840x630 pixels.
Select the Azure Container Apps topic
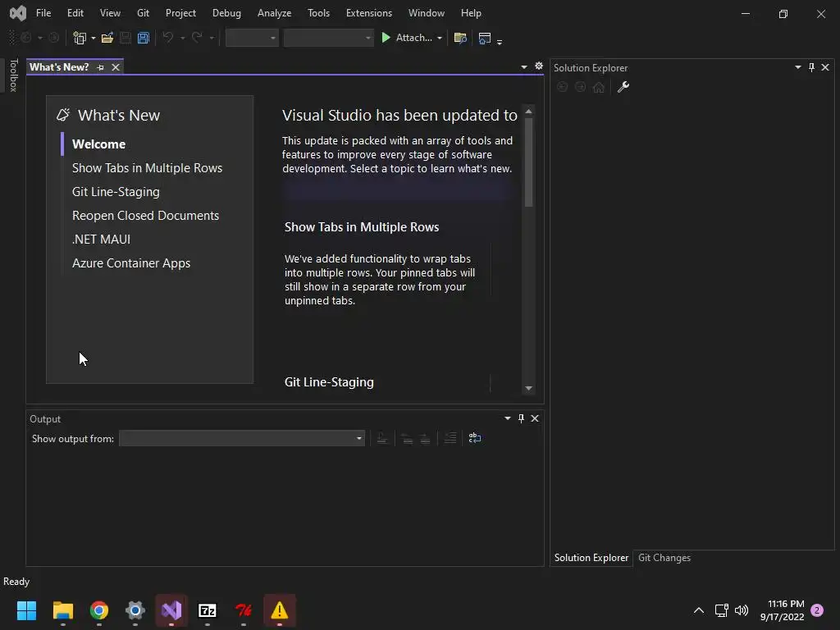[x=131, y=263]
